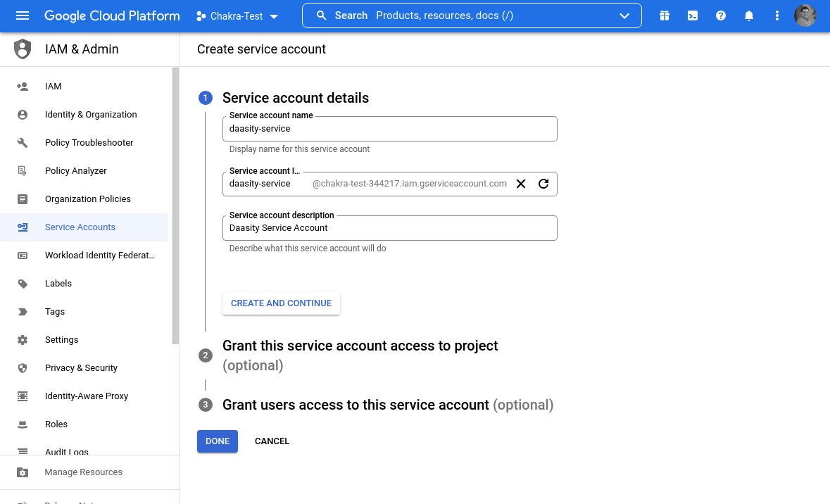
Task: Click the help question mark icon
Action: tap(721, 15)
